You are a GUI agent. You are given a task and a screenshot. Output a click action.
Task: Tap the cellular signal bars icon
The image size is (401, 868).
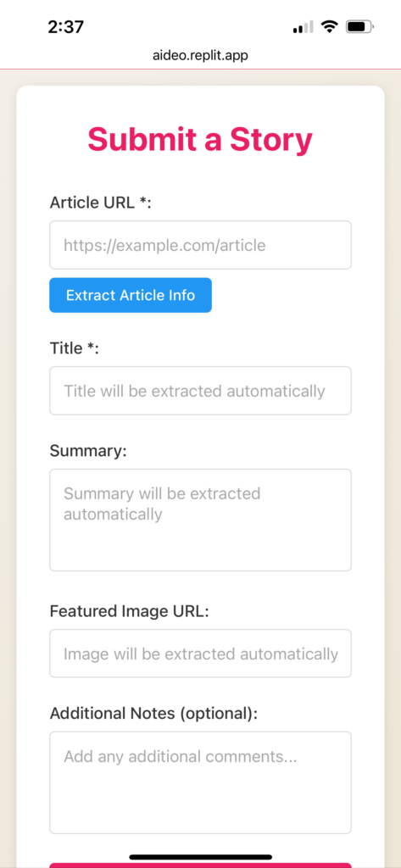click(x=303, y=26)
